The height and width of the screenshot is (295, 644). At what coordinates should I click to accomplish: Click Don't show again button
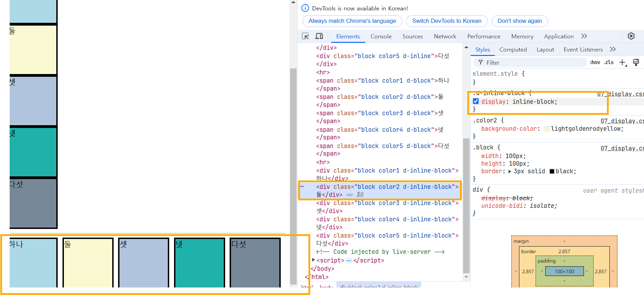(x=520, y=21)
